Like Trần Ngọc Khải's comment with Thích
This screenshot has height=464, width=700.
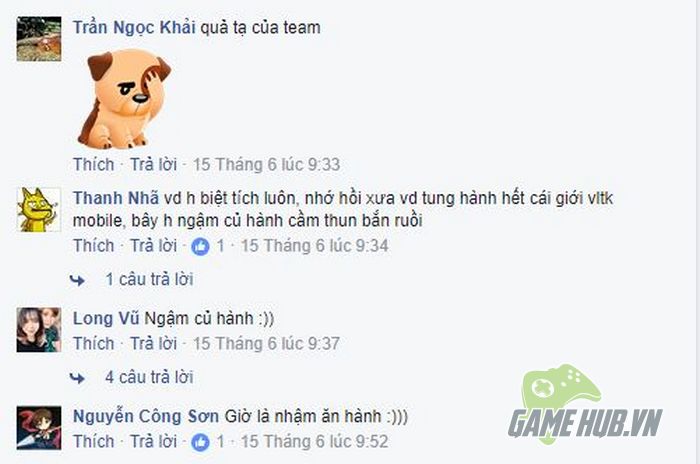(x=94, y=164)
